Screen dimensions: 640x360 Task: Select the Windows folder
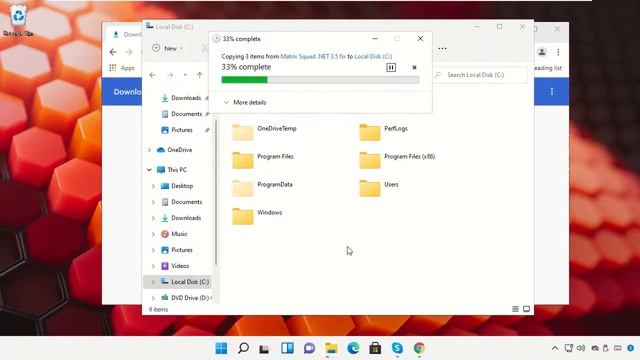257,216
